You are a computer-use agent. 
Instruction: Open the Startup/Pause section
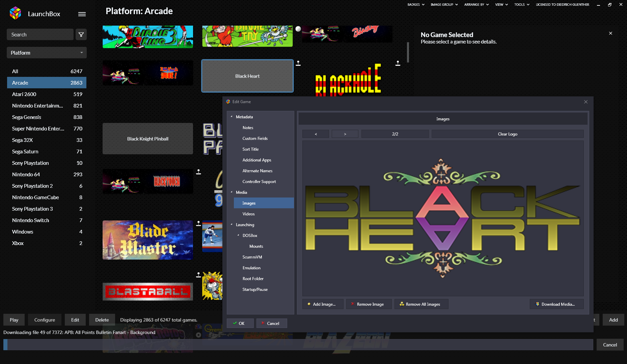(255, 289)
